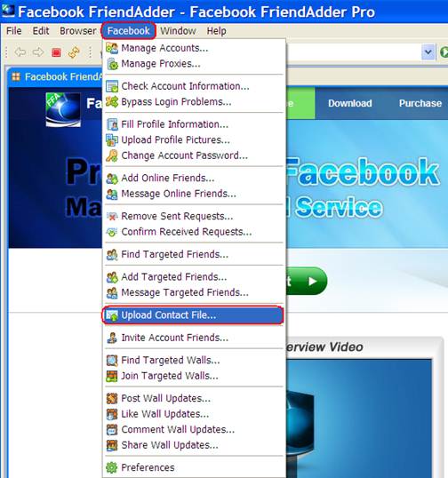Image resolution: width=448 pixels, height=478 pixels.
Task: Open the Window menu
Action: coord(179,31)
